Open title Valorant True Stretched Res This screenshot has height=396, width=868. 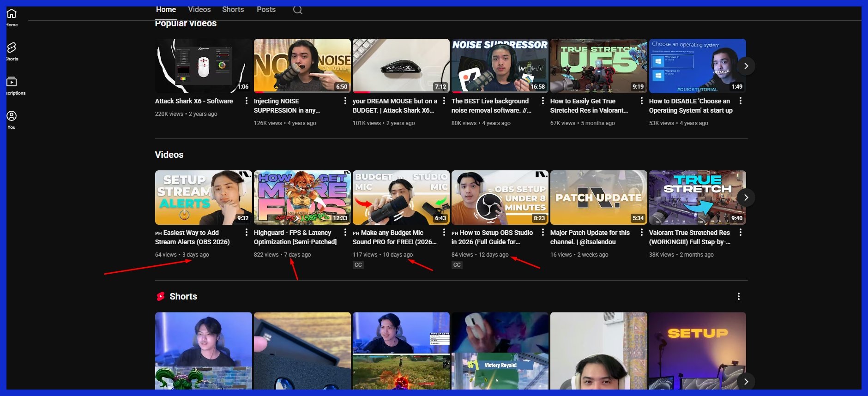click(x=689, y=237)
